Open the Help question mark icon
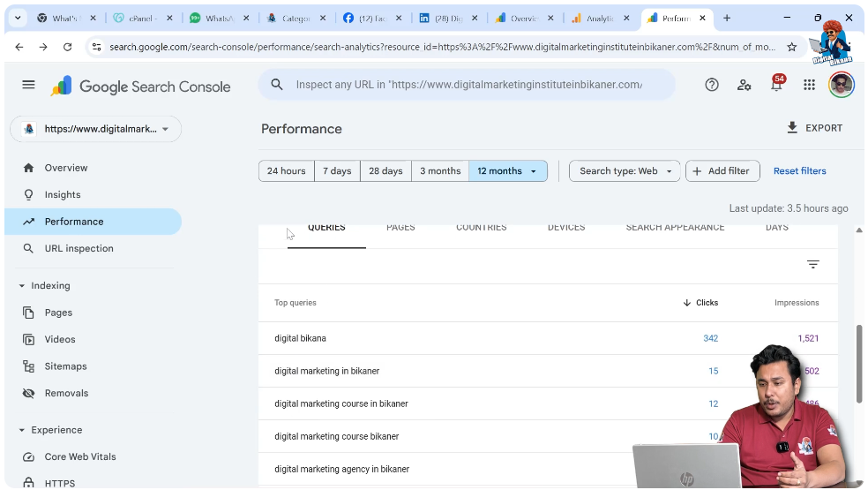Viewport: 868px width, 490px height. click(711, 85)
